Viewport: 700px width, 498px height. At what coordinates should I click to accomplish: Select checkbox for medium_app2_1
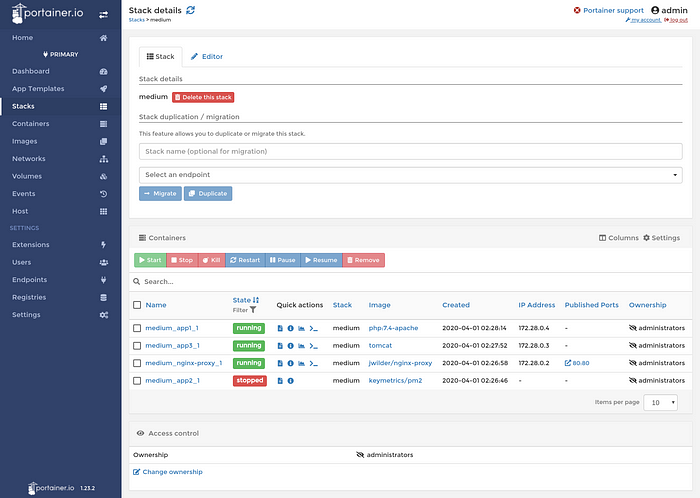click(137, 381)
